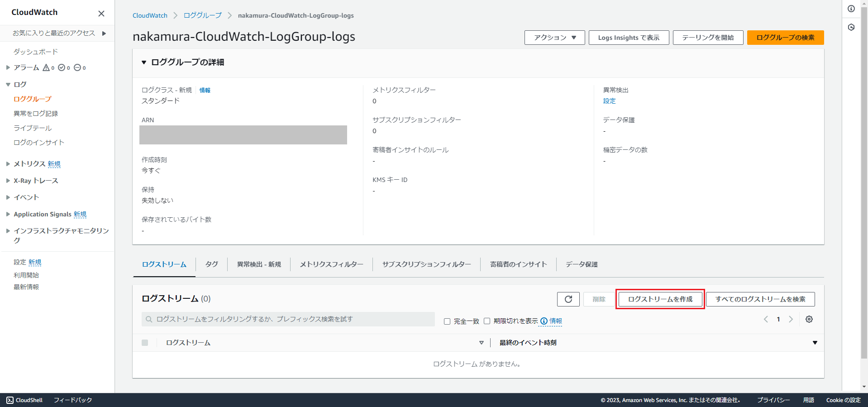Click the top-right info panel icon
868x407 pixels.
point(851,9)
